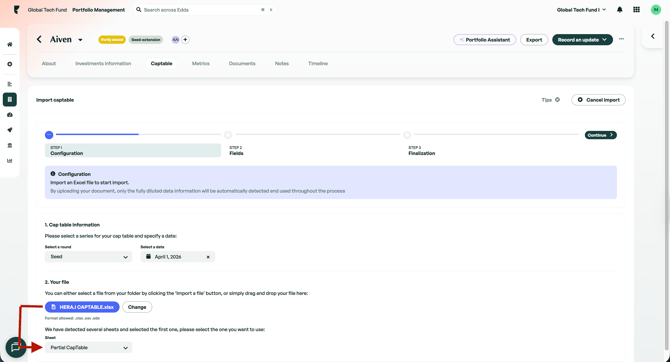Click the circle icon below Home in sidebar
The image size is (670, 362).
point(10,64)
